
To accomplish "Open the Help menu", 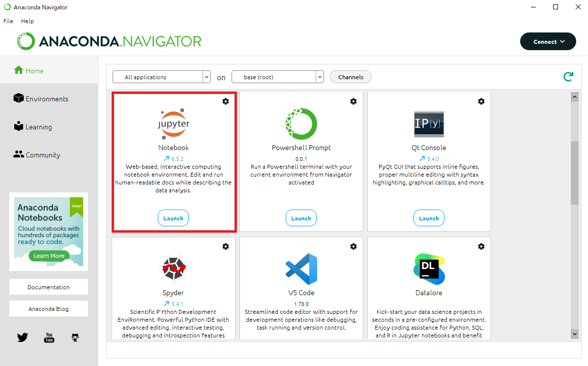I will pos(28,21).
